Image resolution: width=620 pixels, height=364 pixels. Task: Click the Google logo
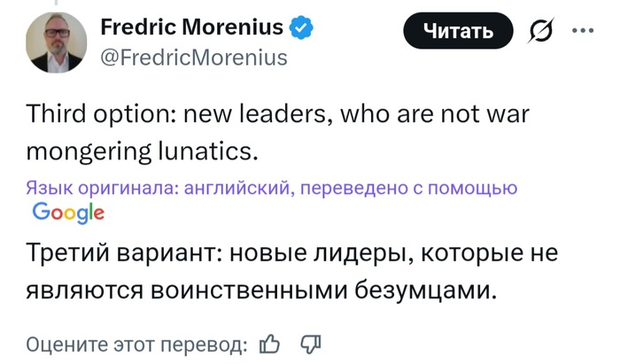(x=68, y=213)
